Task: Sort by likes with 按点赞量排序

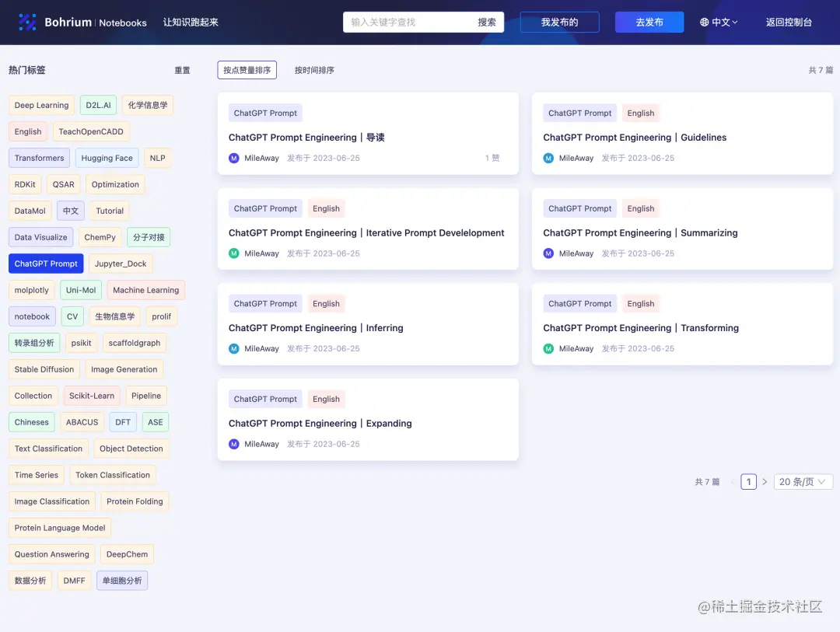Action: tap(247, 70)
